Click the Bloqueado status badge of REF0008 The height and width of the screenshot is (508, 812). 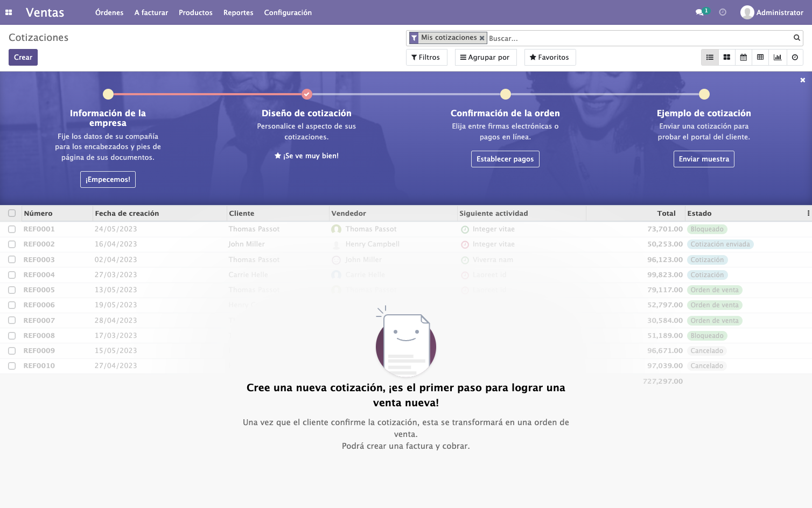(x=707, y=336)
